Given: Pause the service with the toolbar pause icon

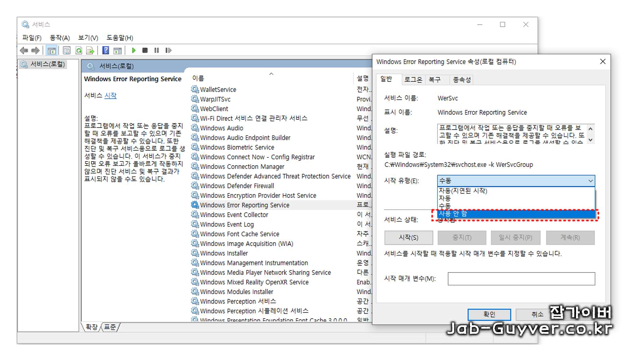Looking at the screenshot, I should (x=157, y=50).
